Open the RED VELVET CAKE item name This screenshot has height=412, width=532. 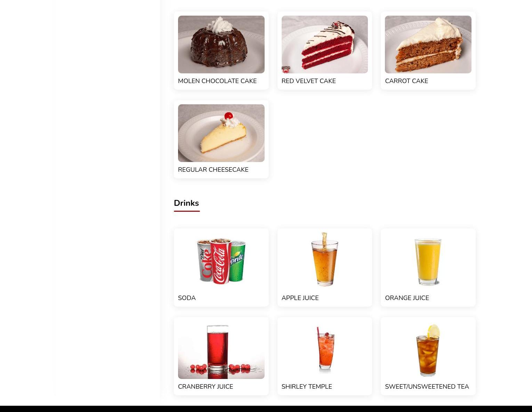click(308, 81)
